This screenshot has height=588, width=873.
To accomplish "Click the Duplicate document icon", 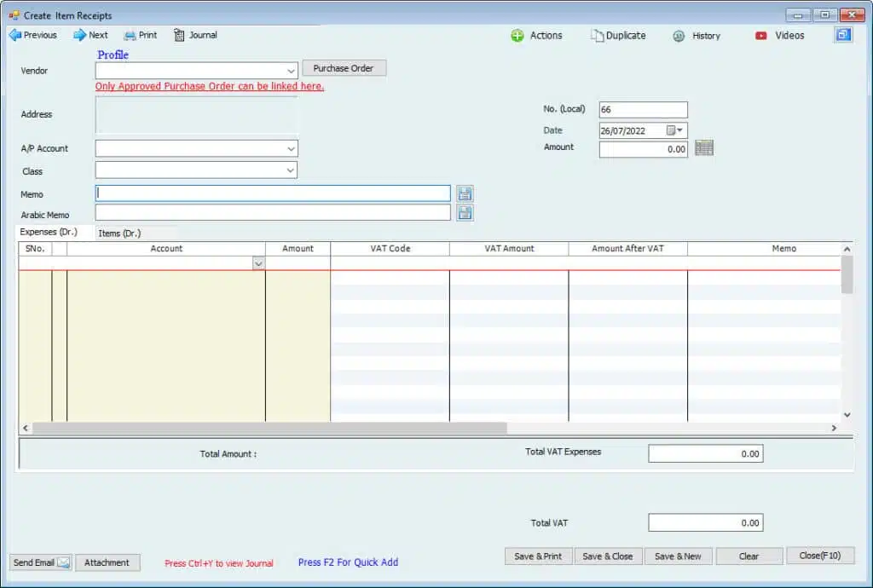I will point(598,36).
